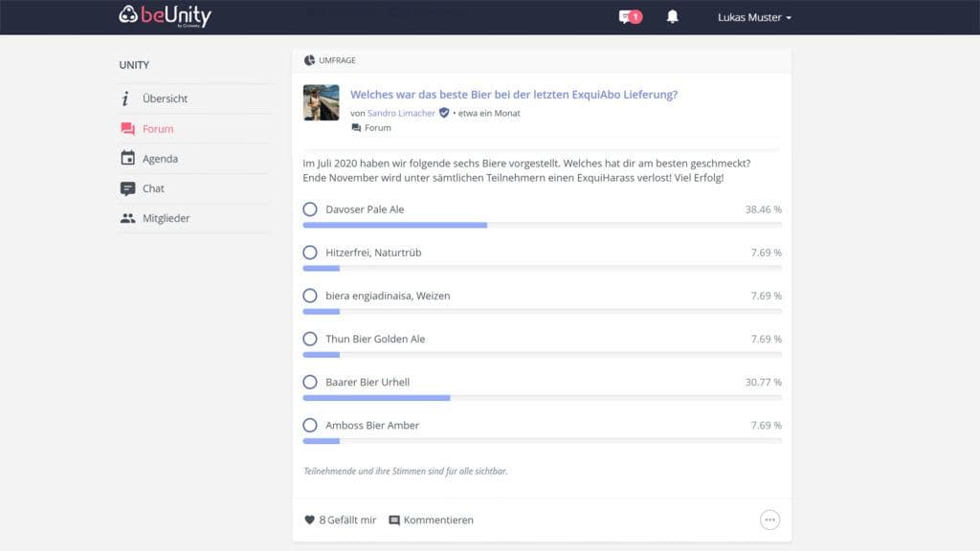Click the Davoser Pale Ale result bar

point(542,225)
